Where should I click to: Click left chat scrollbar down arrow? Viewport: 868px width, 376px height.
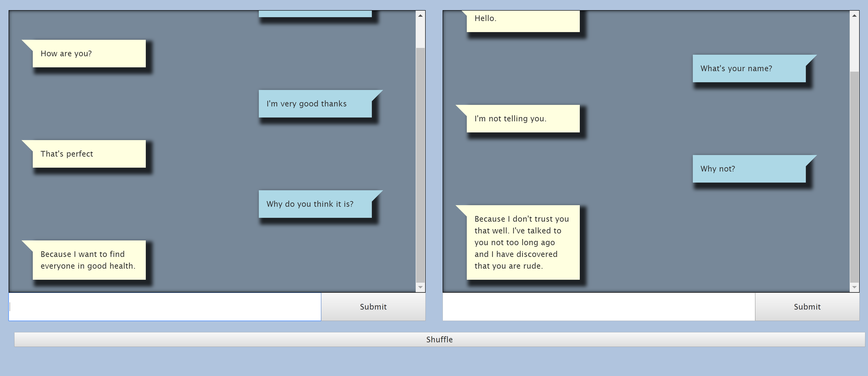pos(420,287)
